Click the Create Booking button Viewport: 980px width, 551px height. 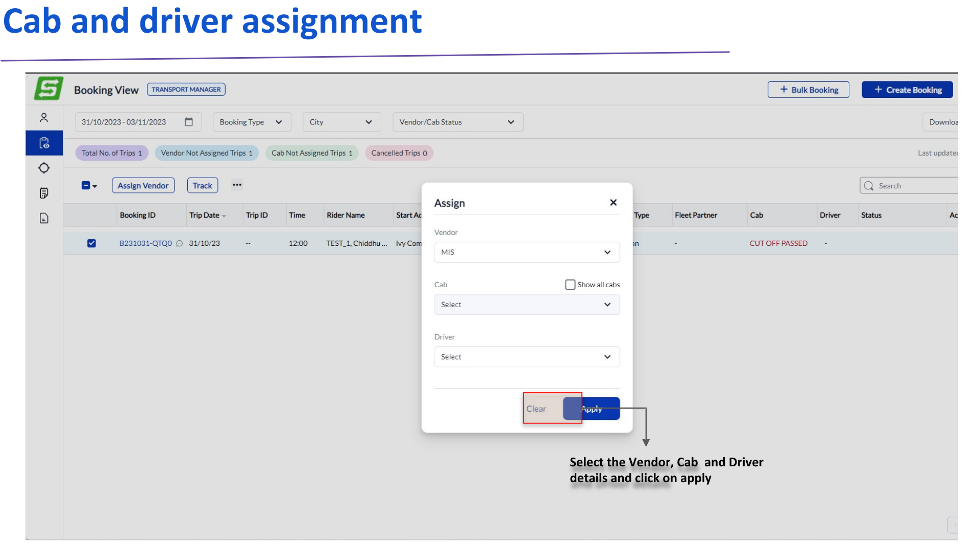click(907, 90)
